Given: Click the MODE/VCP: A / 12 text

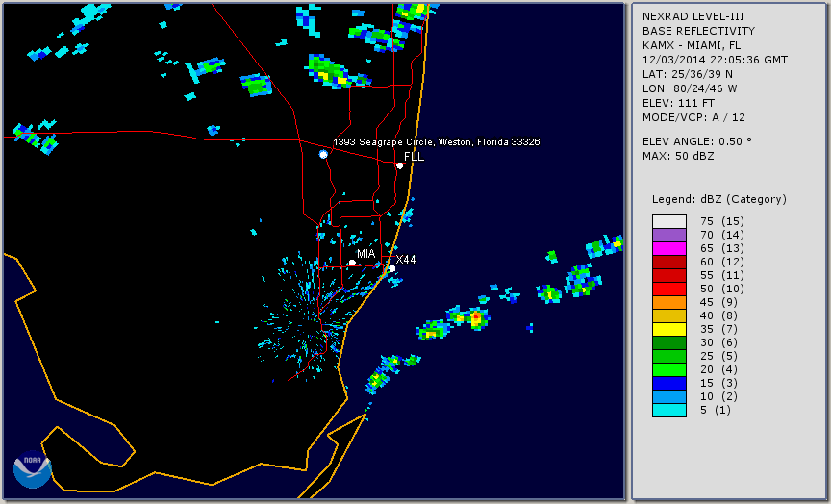Looking at the screenshot, I should pyautogui.click(x=693, y=117).
